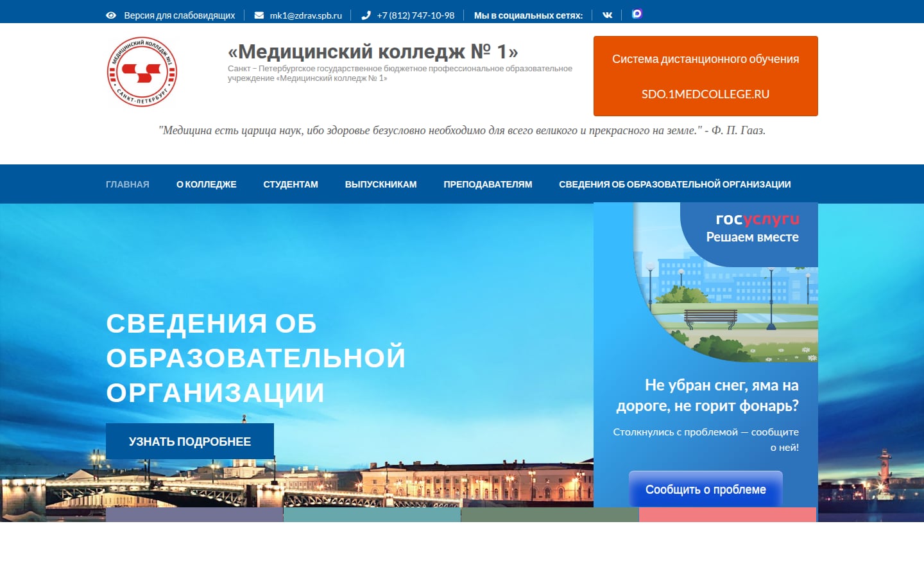Select the СТУДЕНТАМ menu item

291,184
